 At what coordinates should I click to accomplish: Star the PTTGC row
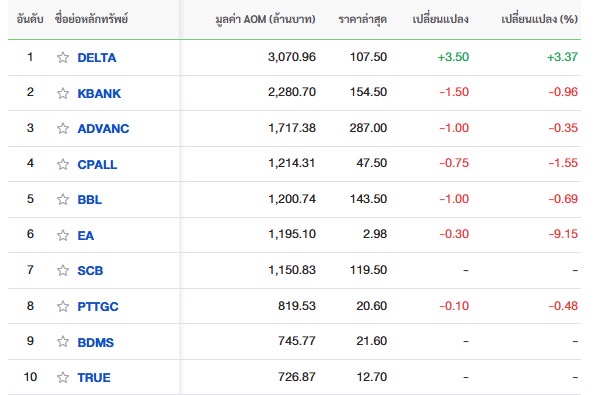click(x=63, y=306)
